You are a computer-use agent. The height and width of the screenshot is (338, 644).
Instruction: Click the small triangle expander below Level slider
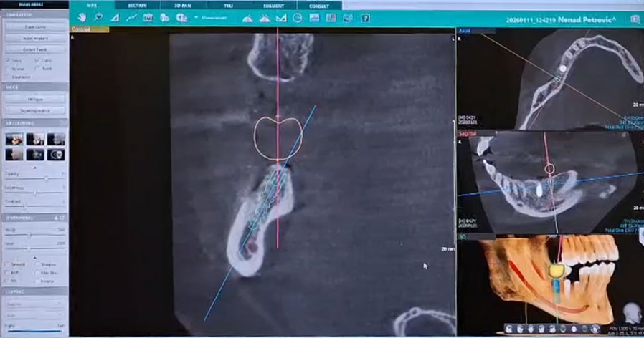coord(34,258)
